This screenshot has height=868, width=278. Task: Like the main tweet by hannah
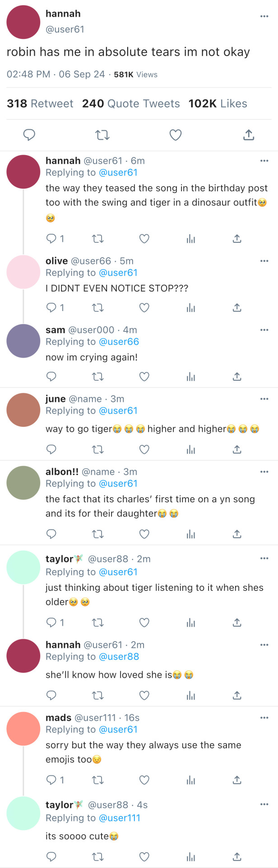176,135
